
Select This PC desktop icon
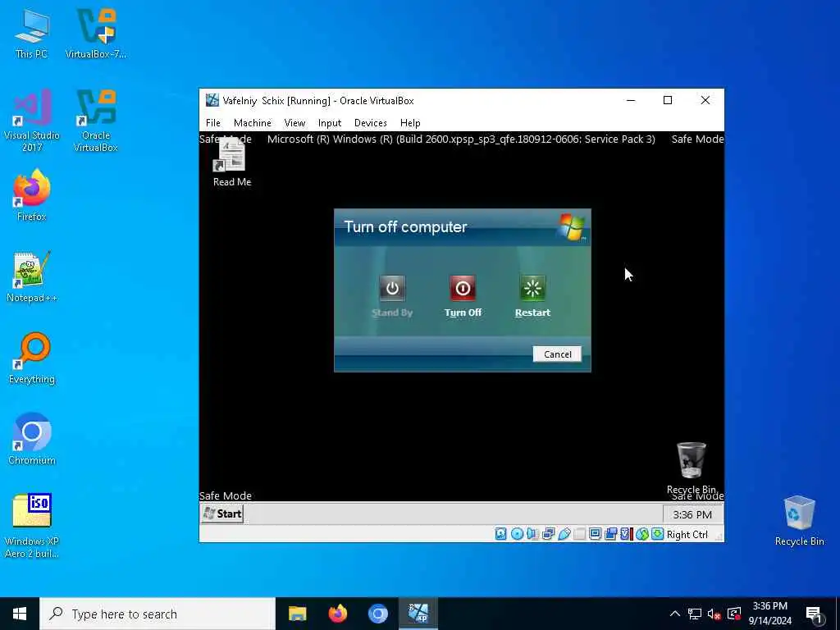click(x=32, y=34)
